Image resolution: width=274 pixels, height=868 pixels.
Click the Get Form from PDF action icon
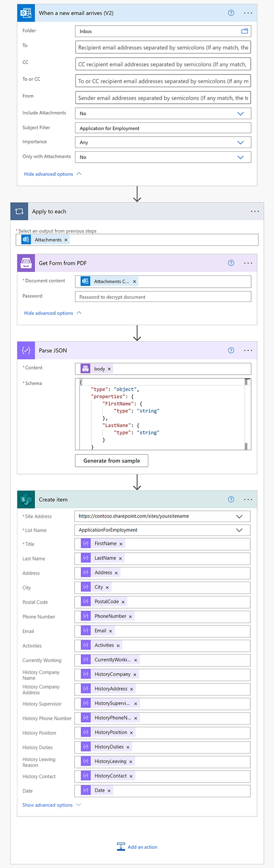click(26, 263)
